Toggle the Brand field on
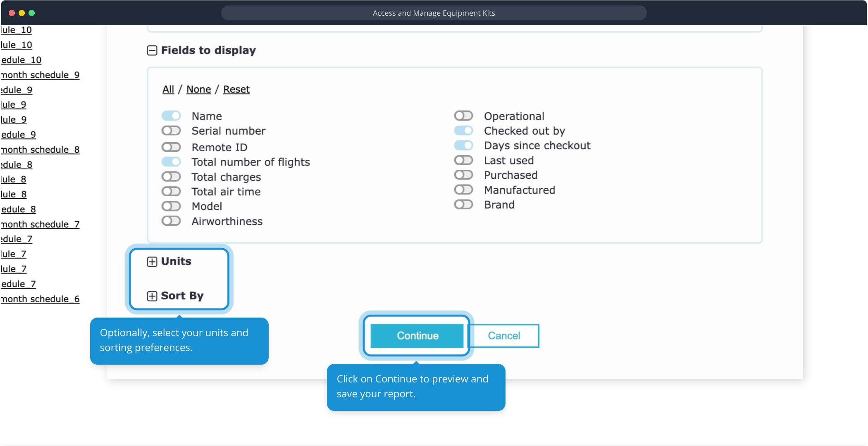 click(463, 204)
